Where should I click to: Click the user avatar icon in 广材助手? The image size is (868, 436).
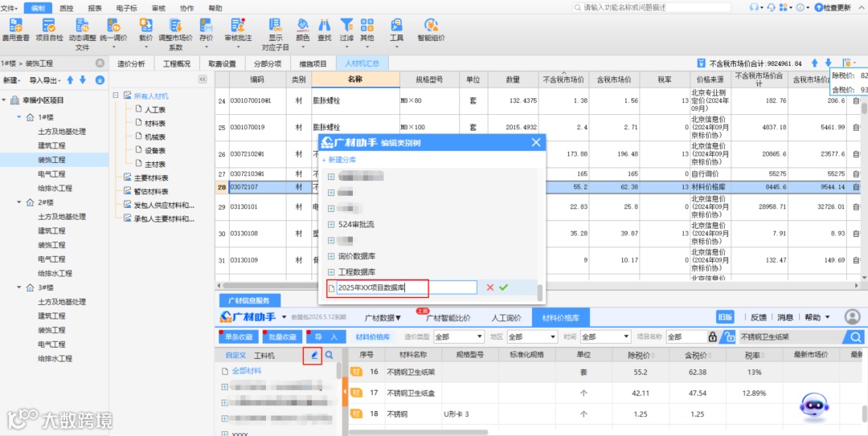pos(852,317)
